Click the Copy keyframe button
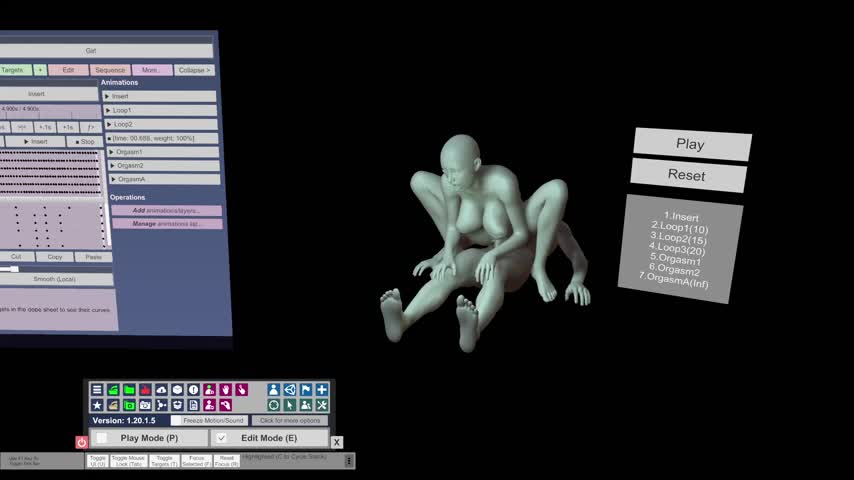The height and width of the screenshot is (480, 854). 54,257
